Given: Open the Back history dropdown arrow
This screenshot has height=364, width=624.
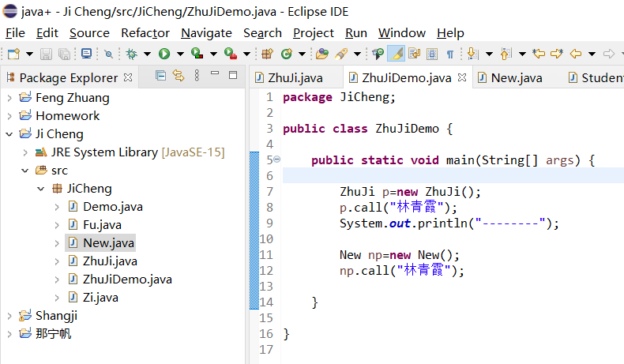Looking at the screenshot, I should pyautogui.click(x=592, y=54).
